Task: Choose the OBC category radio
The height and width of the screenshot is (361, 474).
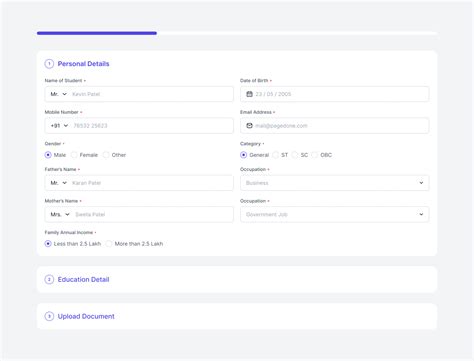Action: point(314,155)
